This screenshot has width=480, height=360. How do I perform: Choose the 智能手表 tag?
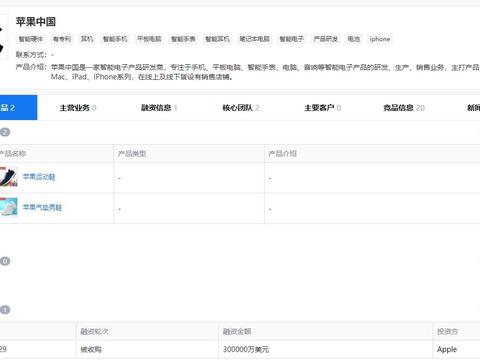[183, 39]
